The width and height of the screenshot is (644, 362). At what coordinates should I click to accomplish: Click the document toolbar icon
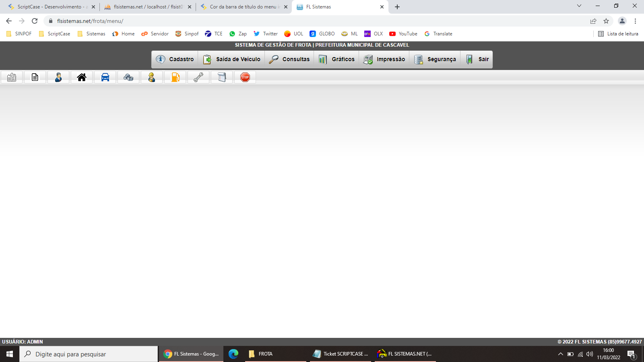pos(35,77)
